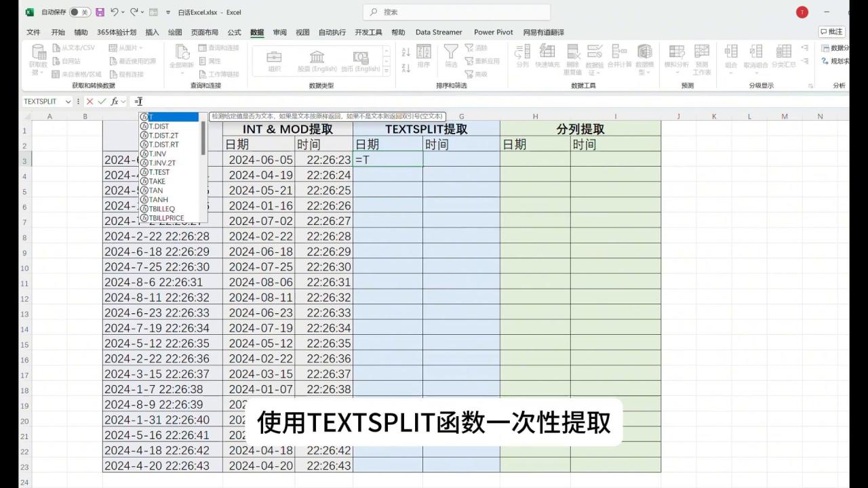Open the 文件 (File) tab
Screen dimensions: 868x488
[33, 33]
